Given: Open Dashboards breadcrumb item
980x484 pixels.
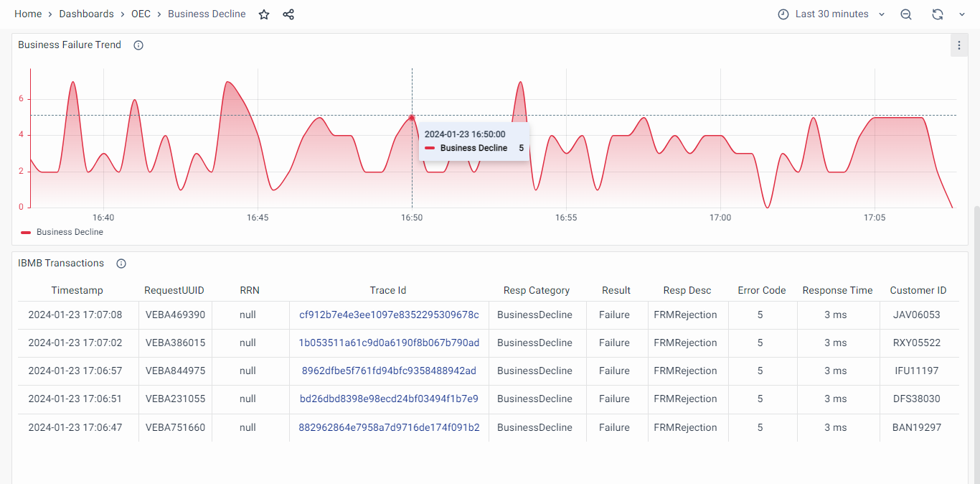Looking at the screenshot, I should pos(86,14).
